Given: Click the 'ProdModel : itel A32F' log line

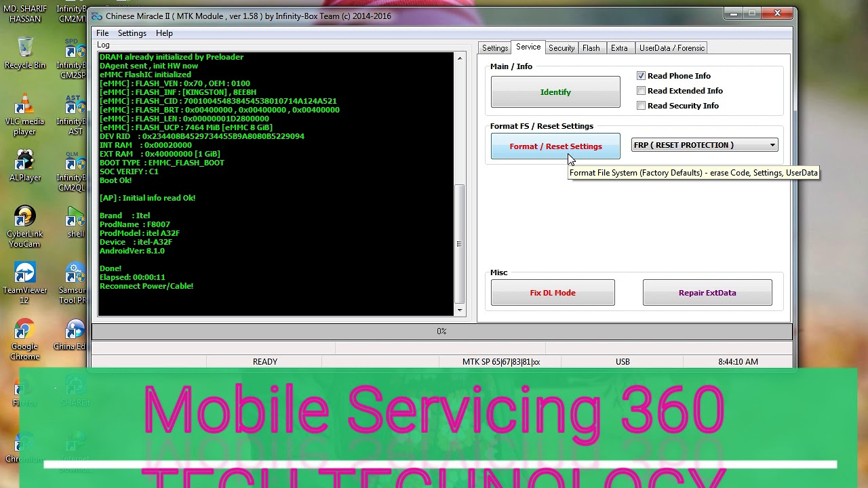Looking at the screenshot, I should (x=140, y=233).
